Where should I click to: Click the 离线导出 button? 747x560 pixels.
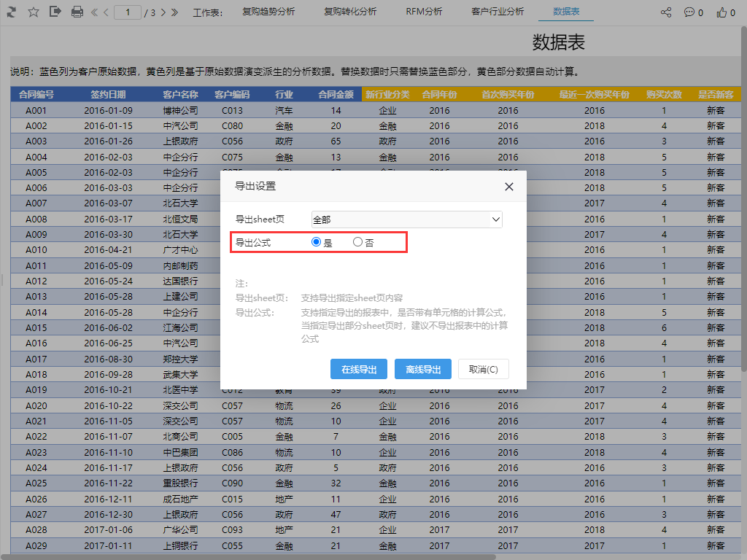tap(423, 369)
